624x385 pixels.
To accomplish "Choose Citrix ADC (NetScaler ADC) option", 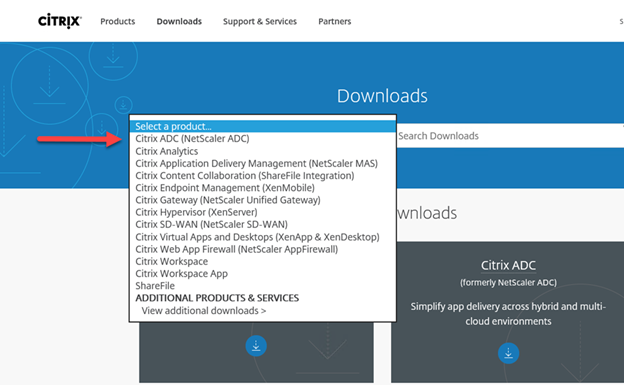I will 263,139.
